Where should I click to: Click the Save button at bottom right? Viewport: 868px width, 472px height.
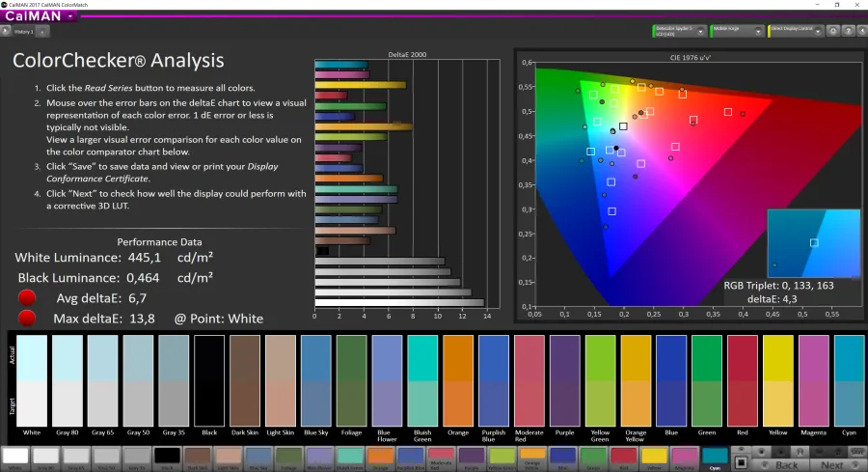(857, 452)
